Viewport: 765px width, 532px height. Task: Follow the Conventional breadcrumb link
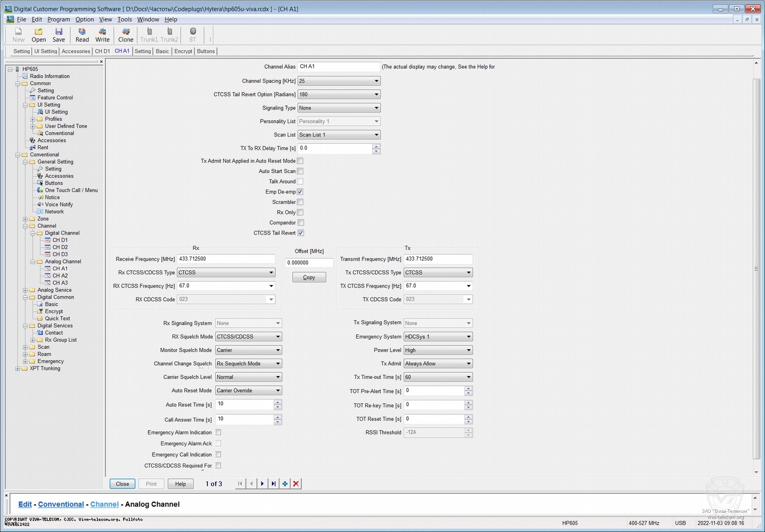coord(61,504)
